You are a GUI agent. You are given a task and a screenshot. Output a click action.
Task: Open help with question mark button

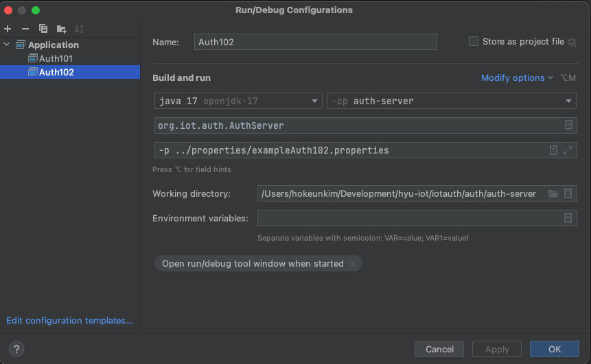coord(16,349)
